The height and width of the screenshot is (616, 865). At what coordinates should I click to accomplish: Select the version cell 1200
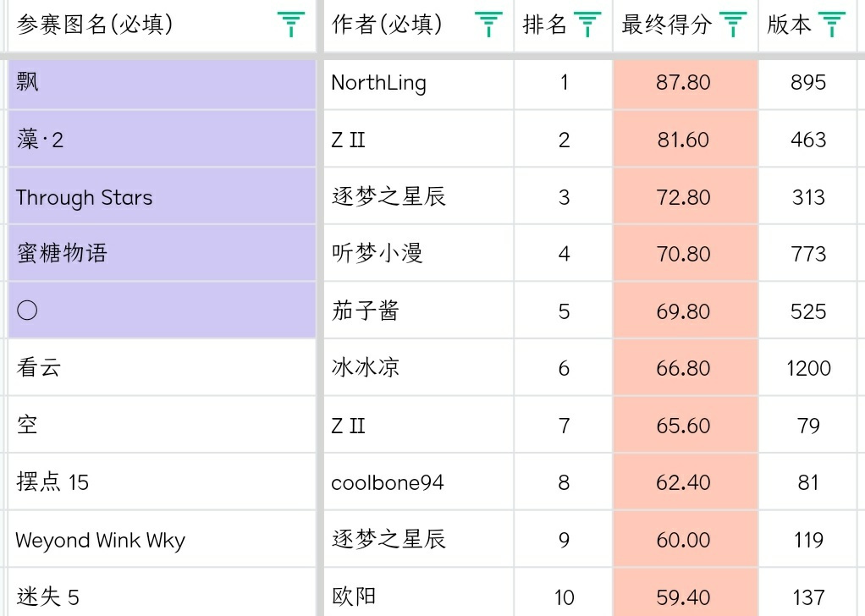click(x=811, y=368)
